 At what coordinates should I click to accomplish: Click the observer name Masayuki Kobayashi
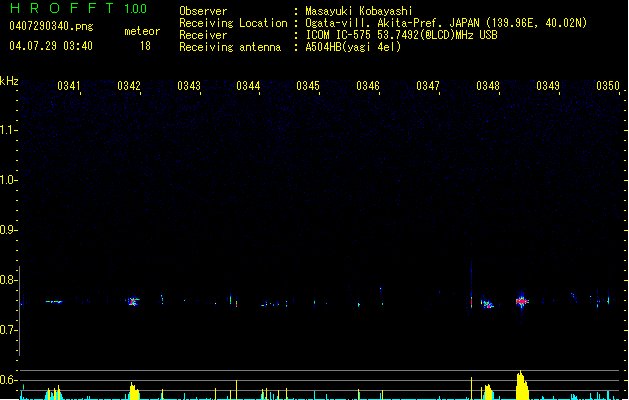coord(359,11)
